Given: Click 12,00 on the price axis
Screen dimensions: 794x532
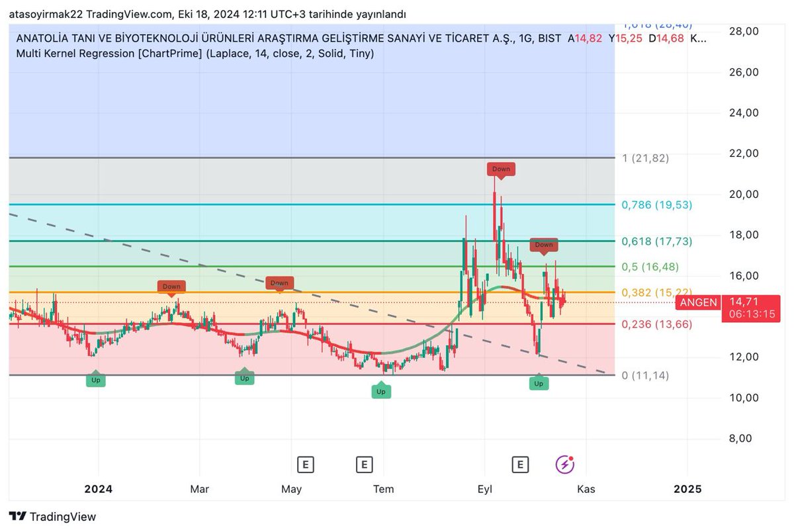Looking at the screenshot, I should (x=743, y=357).
